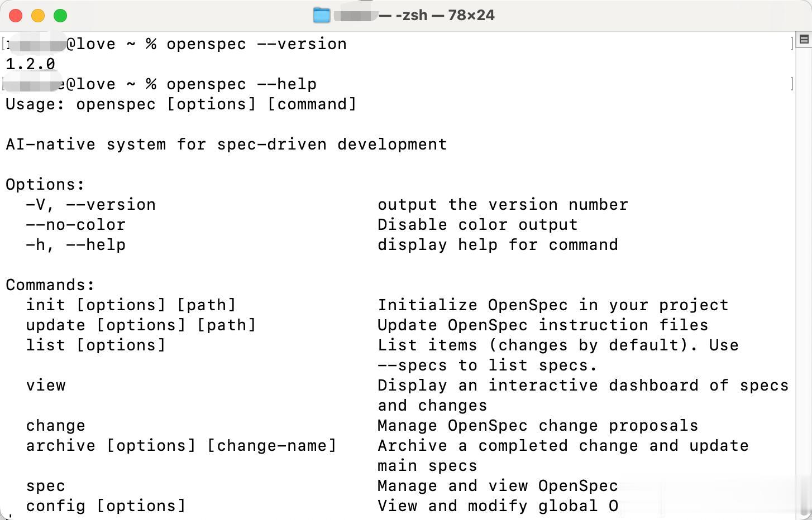Click the "openspec --version" command text
812x520 pixels.
(256, 44)
